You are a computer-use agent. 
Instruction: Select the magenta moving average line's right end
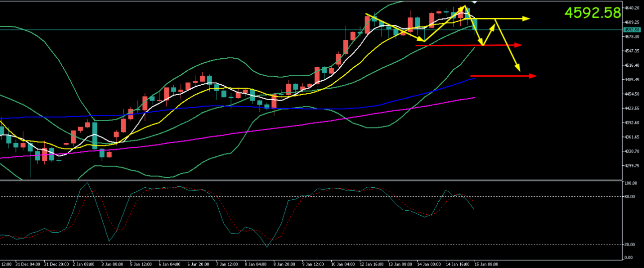point(473,98)
